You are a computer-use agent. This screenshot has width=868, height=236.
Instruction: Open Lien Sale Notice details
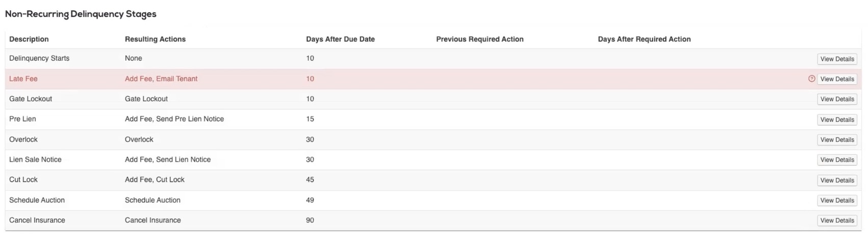tap(837, 160)
